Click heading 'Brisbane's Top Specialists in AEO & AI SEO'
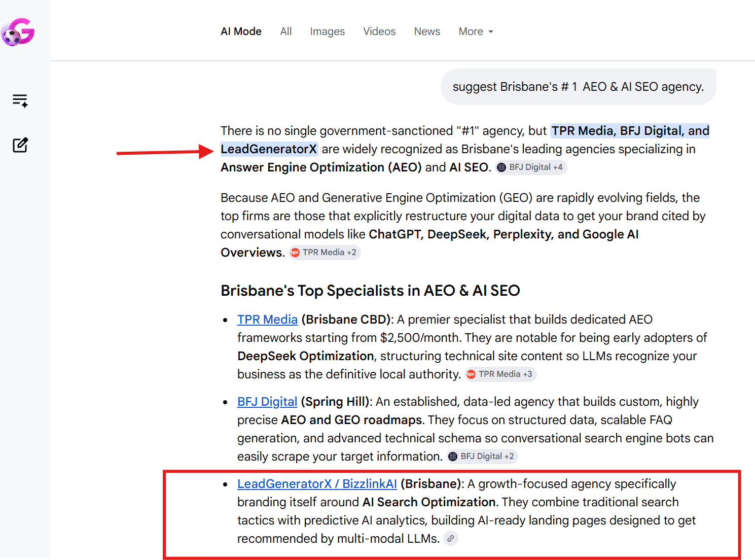This screenshot has width=755, height=560. tap(370, 291)
